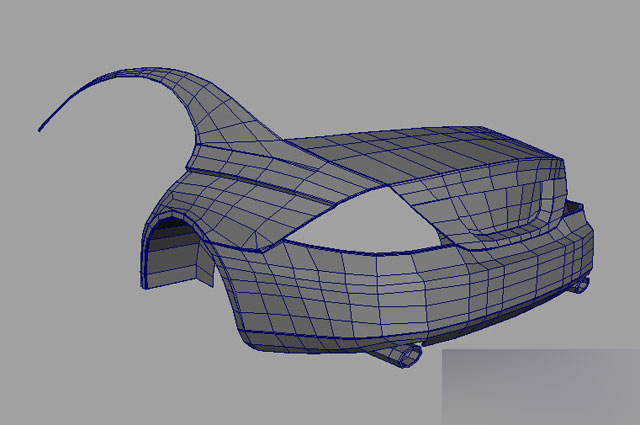This screenshot has height=425, width=640.
Task: Select the far exhaust pipe under the bumper
Action: 580,286
